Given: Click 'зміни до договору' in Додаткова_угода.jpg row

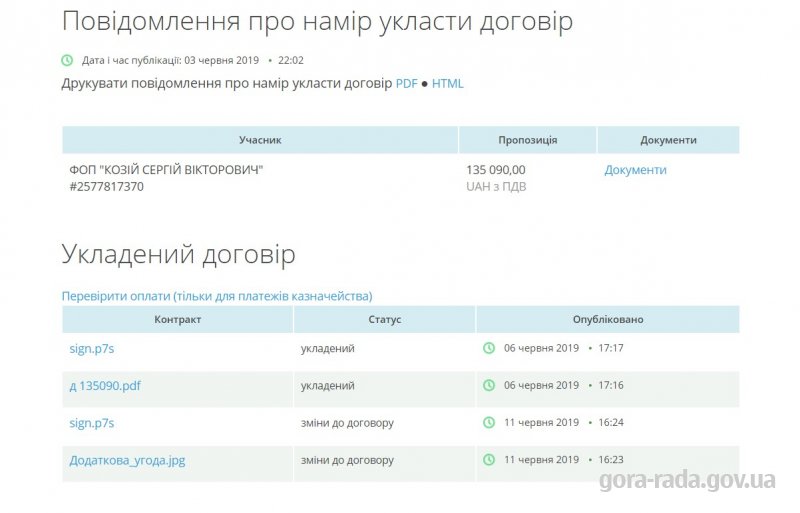Looking at the screenshot, I should (x=347, y=460).
